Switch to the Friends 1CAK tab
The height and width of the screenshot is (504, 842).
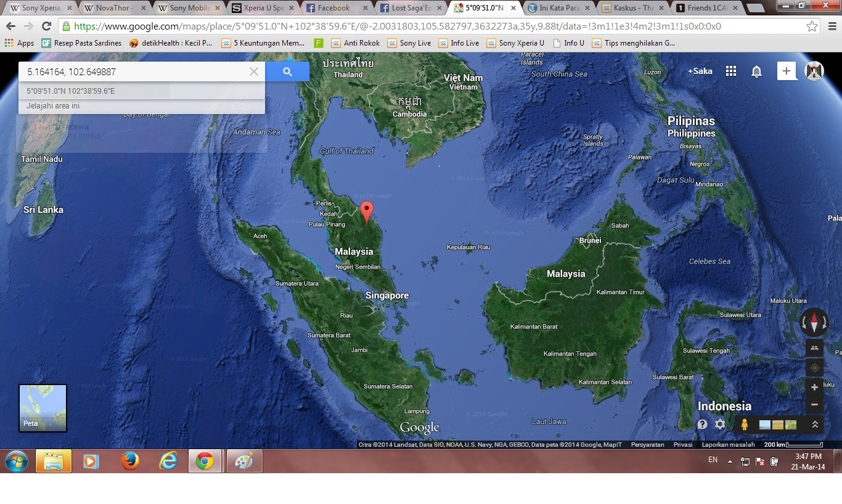(x=706, y=8)
